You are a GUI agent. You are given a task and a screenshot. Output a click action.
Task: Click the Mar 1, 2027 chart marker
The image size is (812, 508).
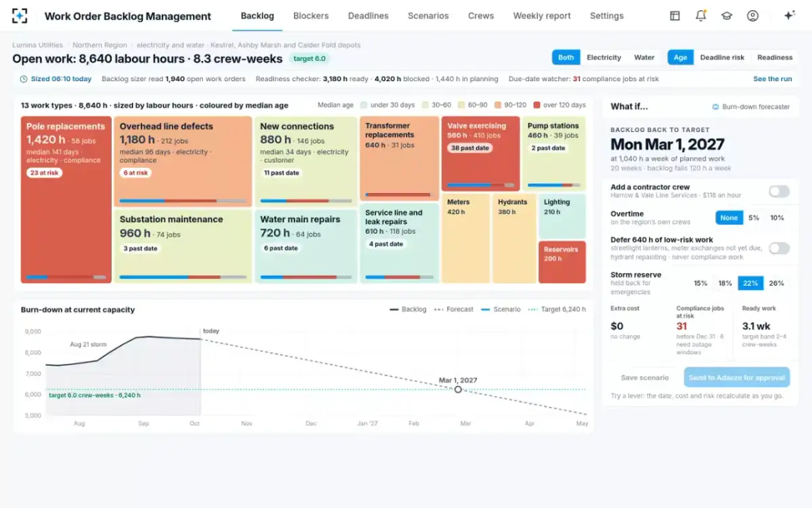(458, 389)
